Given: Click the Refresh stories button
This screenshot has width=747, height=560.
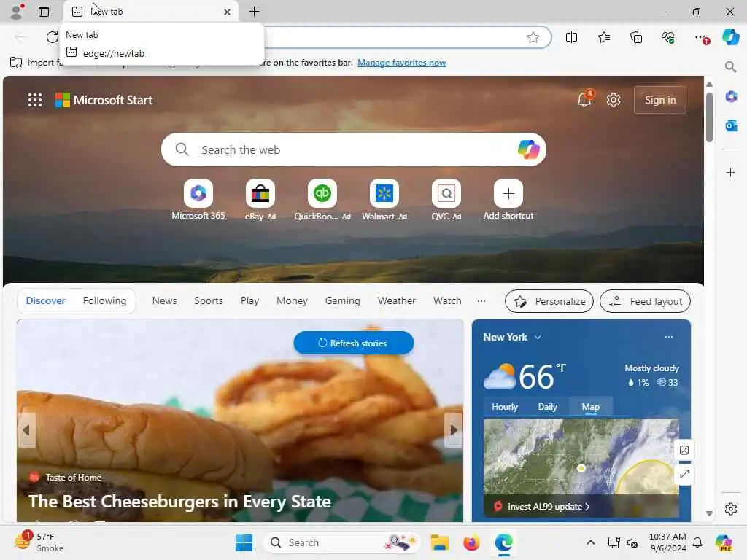Looking at the screenshot, I should pos(354,343).
